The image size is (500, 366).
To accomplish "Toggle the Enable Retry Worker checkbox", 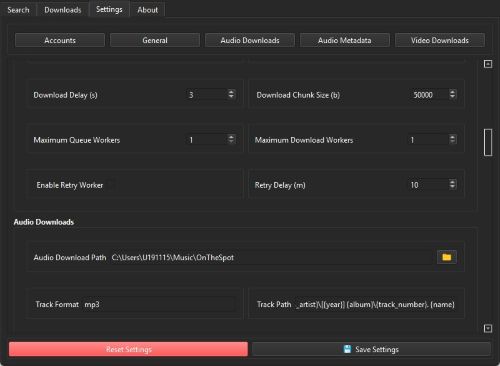I will (111, 185).
